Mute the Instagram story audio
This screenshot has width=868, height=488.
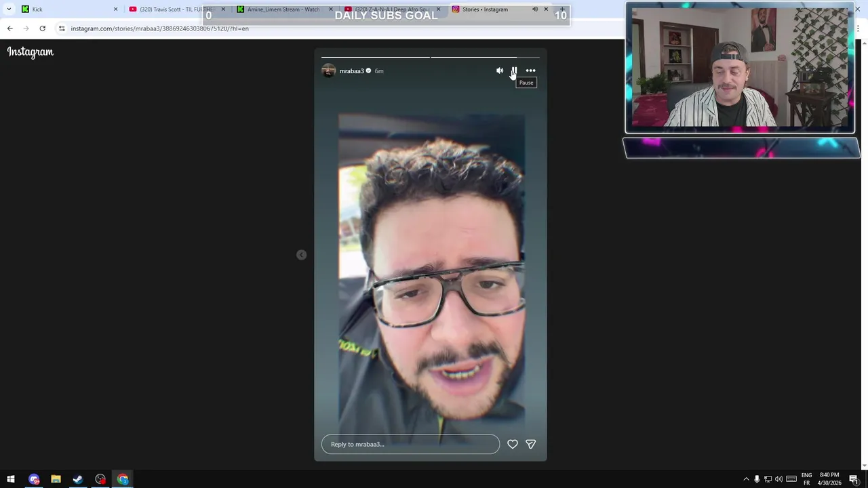(500, 70)
